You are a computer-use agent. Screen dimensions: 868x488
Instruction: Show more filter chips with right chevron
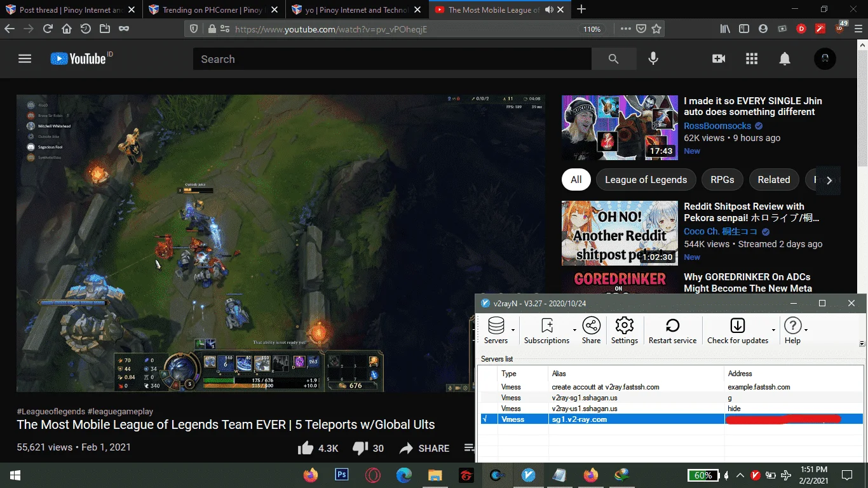click(829, 180)
